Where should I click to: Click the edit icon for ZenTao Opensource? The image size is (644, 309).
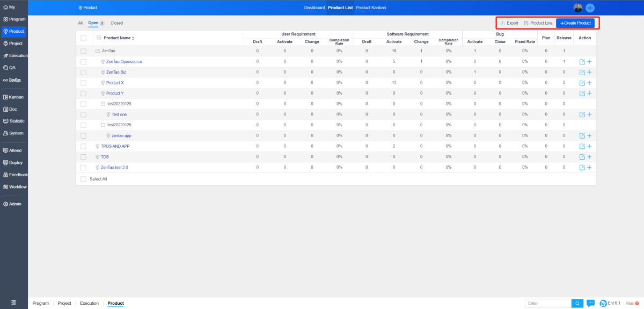pos(582,62)
